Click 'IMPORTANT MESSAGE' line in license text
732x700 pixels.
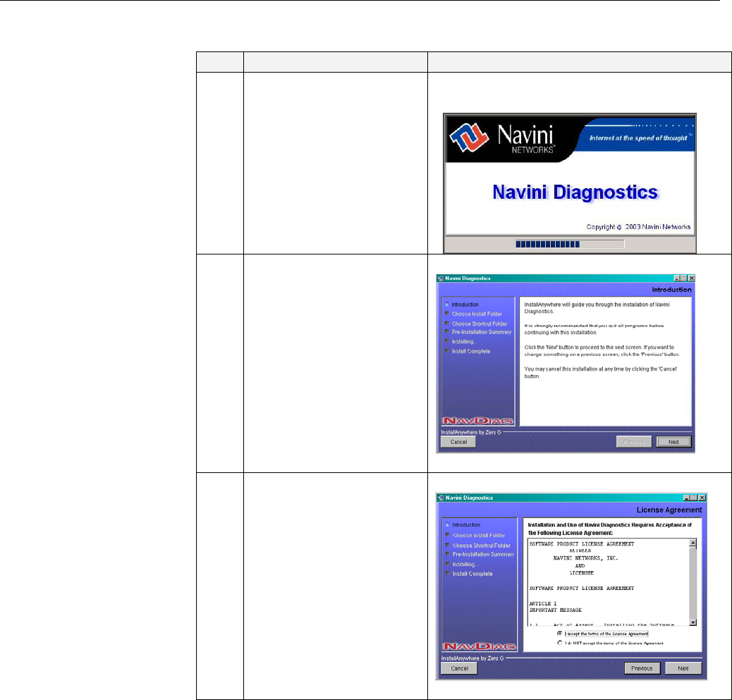[555, 610]
